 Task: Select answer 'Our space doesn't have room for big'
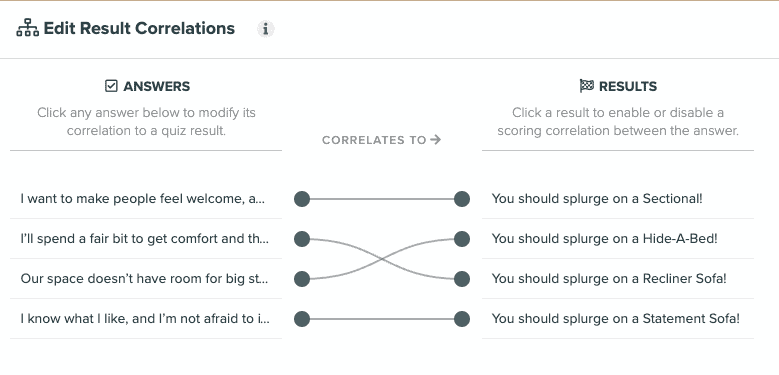146,279
